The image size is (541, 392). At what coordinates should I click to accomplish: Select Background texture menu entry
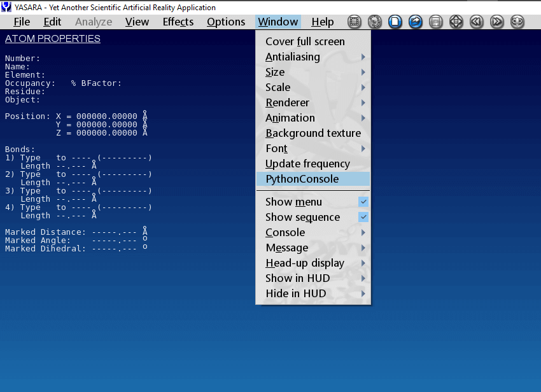pos(313,133)
